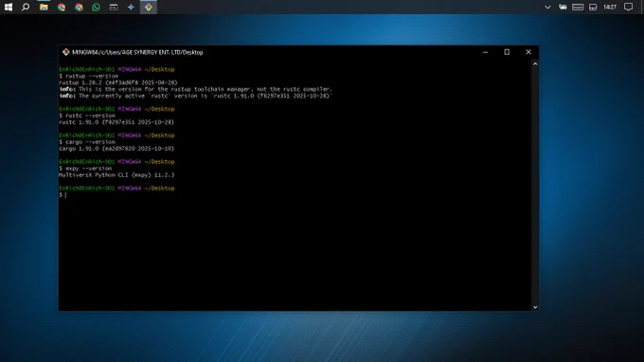The width and height of the screenshot is (644, 362).
Task: Click the MINGW64 window title text
Action: [x=137, y=52]
